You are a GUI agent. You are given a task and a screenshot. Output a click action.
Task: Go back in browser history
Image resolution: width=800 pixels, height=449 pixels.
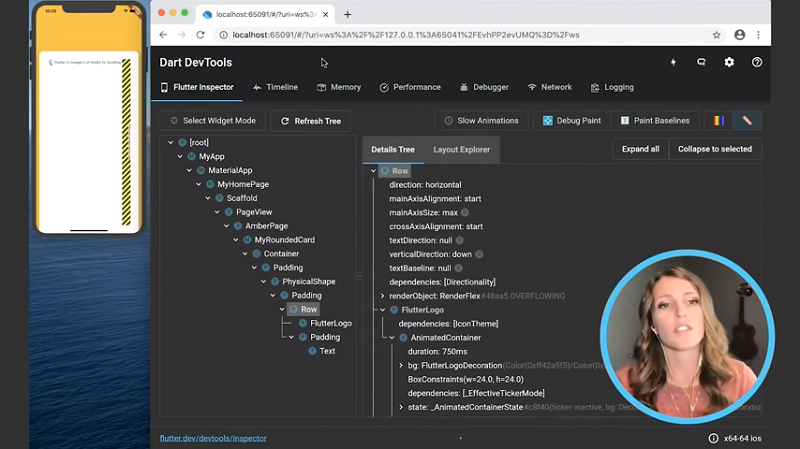(163, 35)
